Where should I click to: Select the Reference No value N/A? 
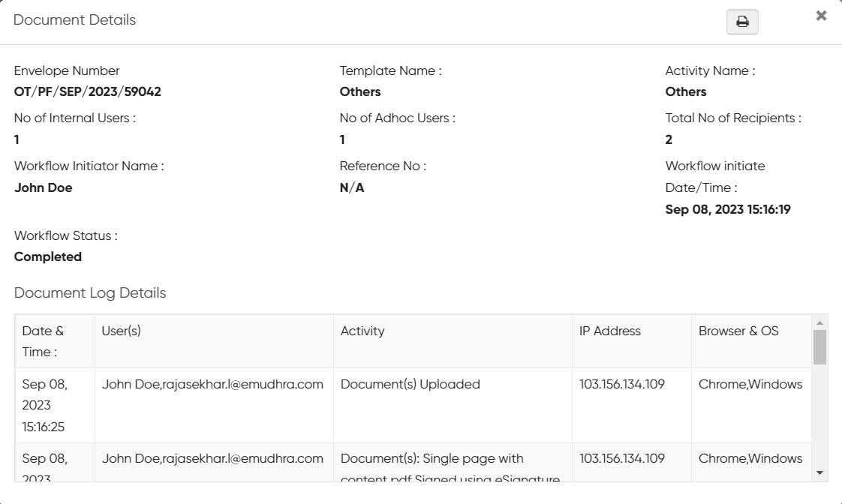click(352, 187)
